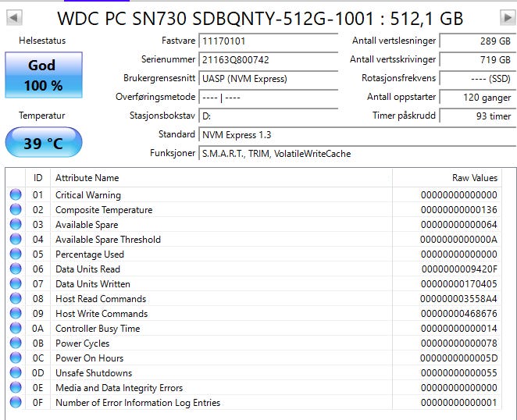The height and width of the screenshot is (420, 517).
Task: Click the ID column header
Action: pyautogui.click(x=38, y=178)
